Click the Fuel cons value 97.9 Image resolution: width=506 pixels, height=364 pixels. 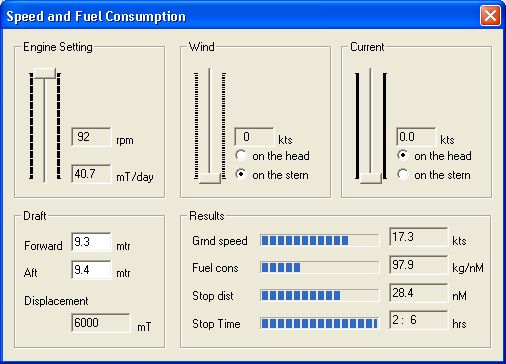coord(418,265)
